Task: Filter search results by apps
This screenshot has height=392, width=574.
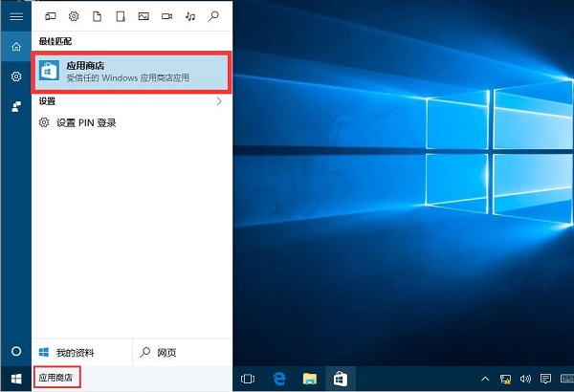Action: tap(50, 16)
